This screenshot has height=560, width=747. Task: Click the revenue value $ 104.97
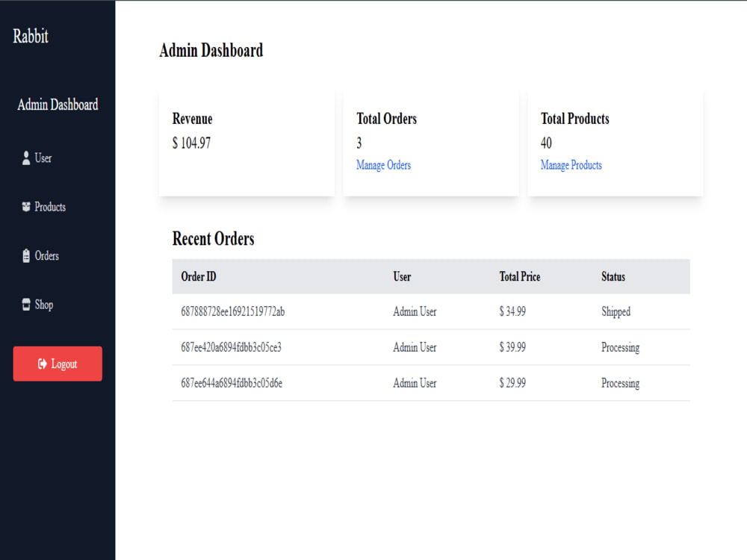(x=191, y=143)
